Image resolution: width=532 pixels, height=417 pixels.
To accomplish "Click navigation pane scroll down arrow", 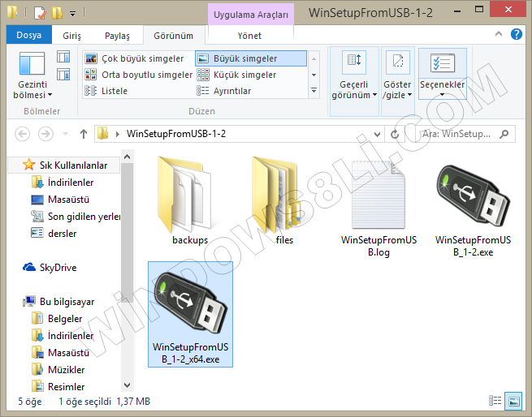I will point(128,385).
